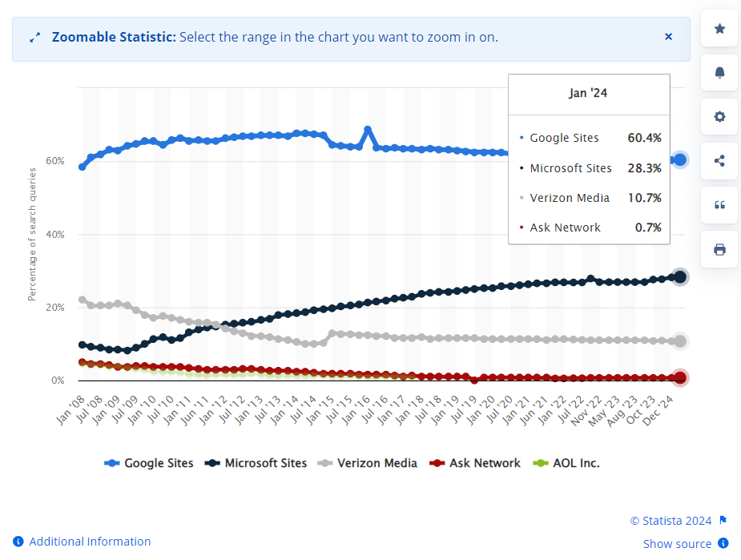Click the © Statista 2024 link
Screen dimensions: 741x560
pyautogui.click(x=671, y=521)
